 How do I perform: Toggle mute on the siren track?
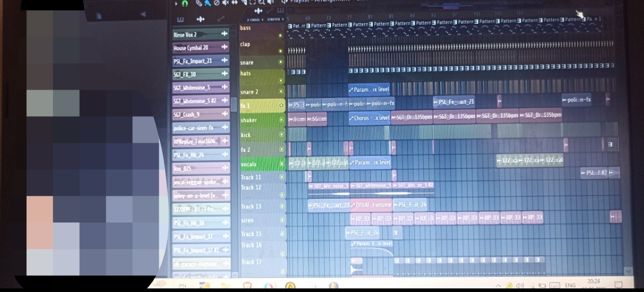281,220
